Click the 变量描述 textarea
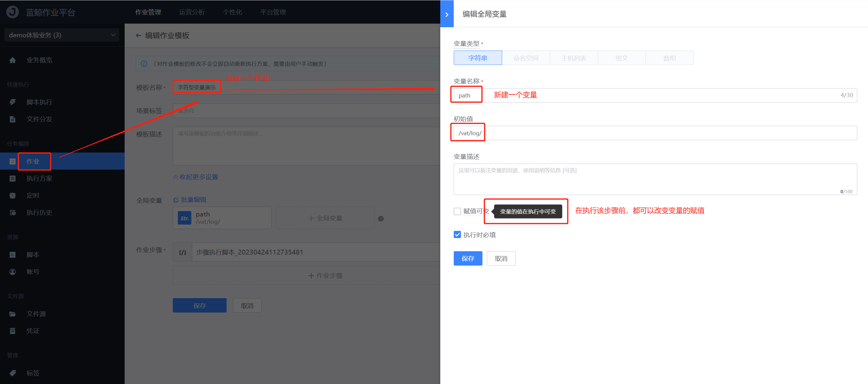 [655, 179]
